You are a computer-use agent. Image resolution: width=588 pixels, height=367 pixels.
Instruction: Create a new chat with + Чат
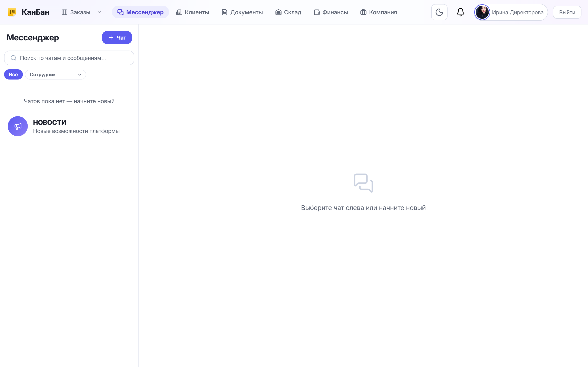(117, 38)
